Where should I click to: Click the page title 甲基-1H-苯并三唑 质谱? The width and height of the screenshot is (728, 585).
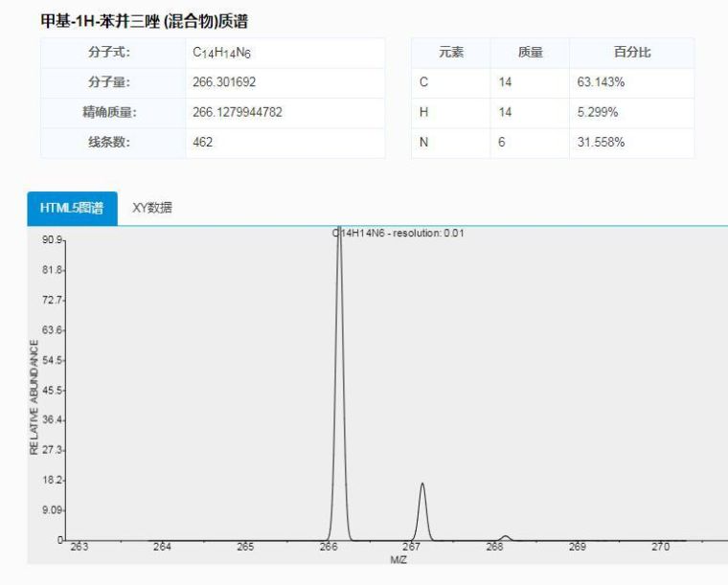(x=144, y=21)
